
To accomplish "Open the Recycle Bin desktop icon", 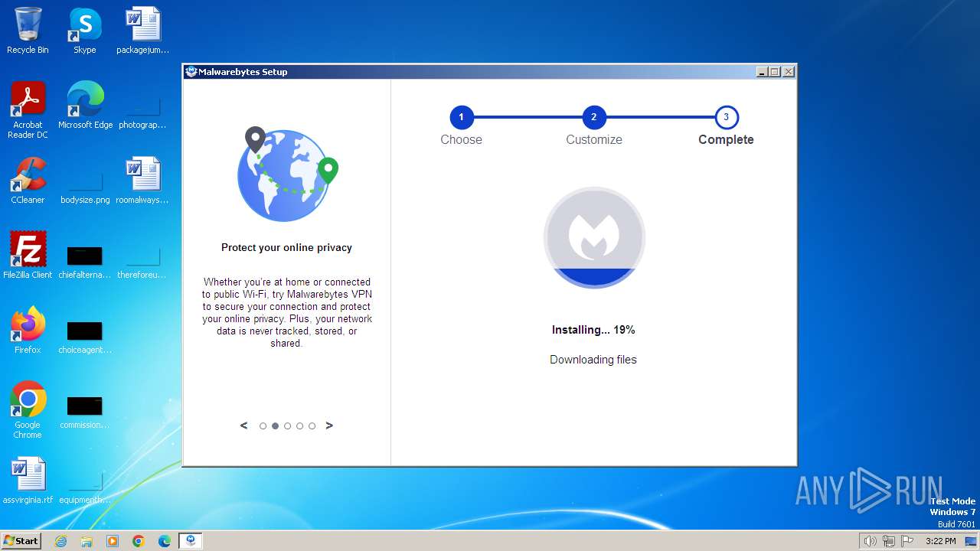I will pos(28,31).
